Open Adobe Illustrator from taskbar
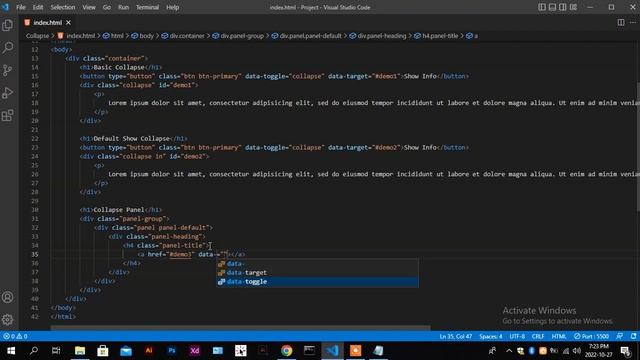Viewport: 640px width, 360px height. point(149,351)
